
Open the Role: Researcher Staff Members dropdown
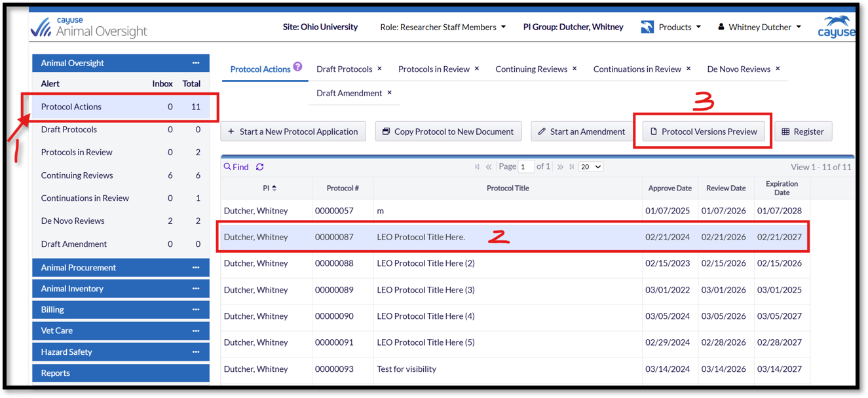coord(443,27)
